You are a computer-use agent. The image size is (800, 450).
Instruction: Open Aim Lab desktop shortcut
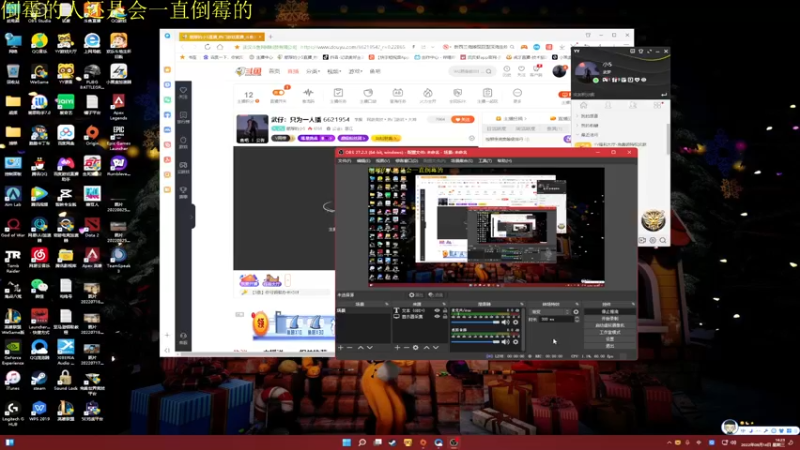13,196
